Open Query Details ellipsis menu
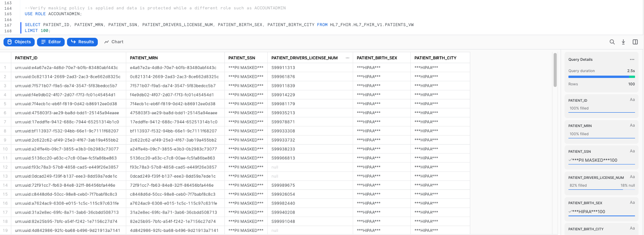644x235 pixels. tap(632, 60)
